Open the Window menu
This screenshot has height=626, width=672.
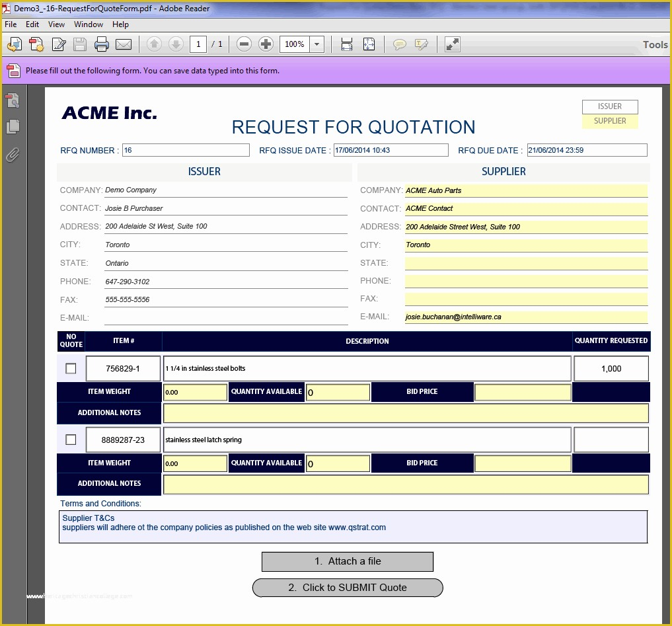88,24
